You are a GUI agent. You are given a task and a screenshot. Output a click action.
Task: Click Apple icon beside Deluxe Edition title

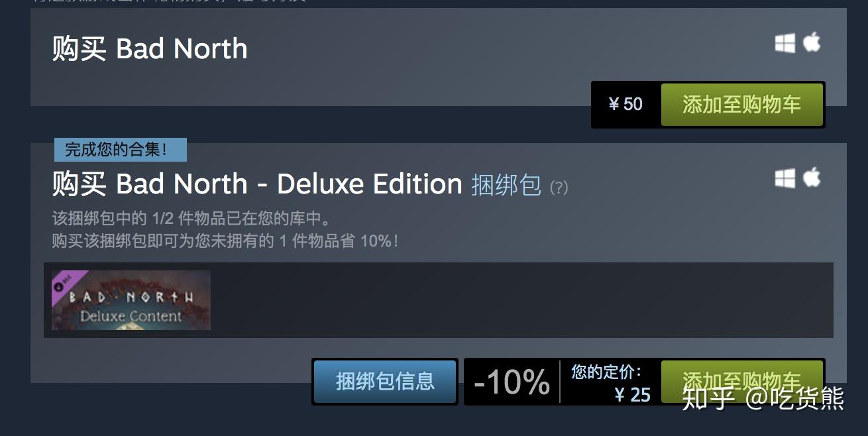pos(812,178)
